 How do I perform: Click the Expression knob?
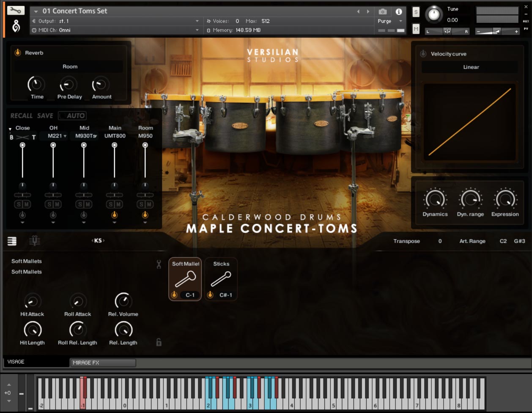(505, 199)
